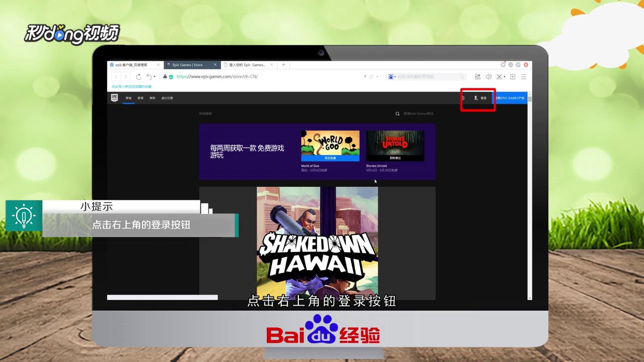Open the extensions grid icon

(477, 77)
